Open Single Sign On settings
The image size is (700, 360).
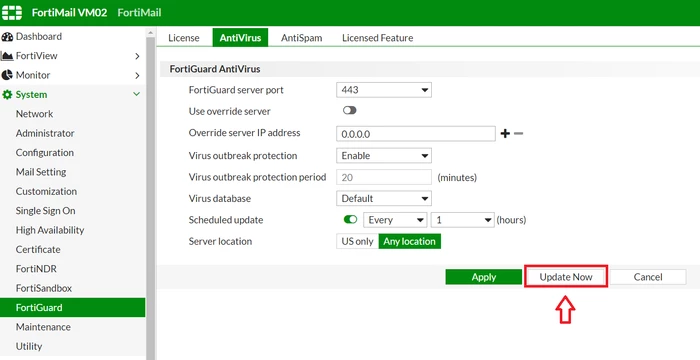point(45,211)
